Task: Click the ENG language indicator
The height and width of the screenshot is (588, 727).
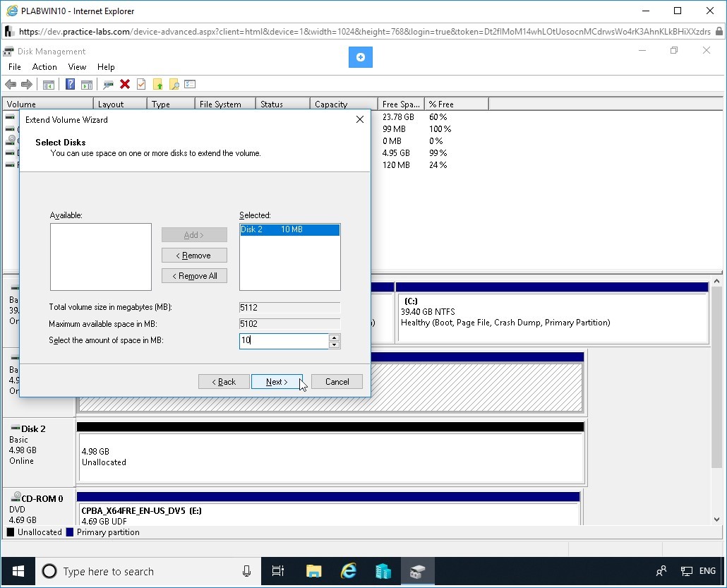Action: click(x=707, y=571)
